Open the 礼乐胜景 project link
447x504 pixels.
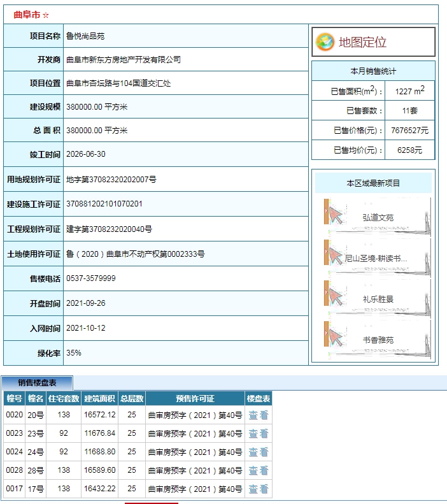(378, 299)
